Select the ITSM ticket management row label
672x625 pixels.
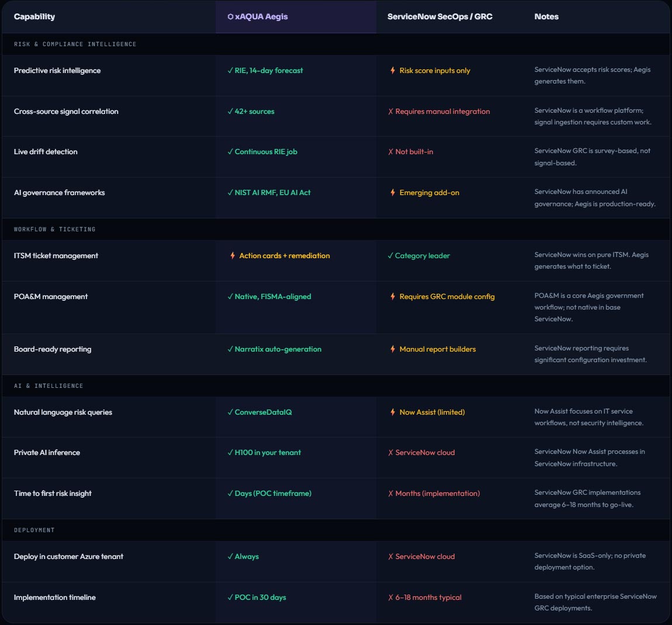click(x=56, y=256)
